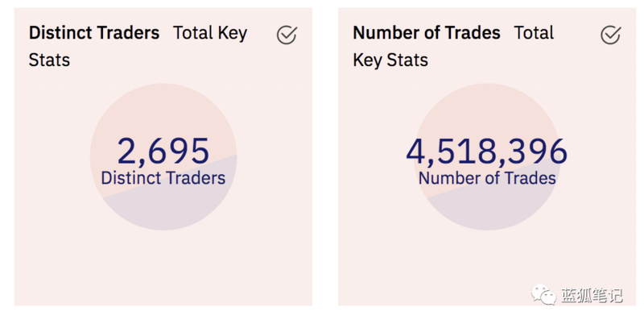Click the "Distinct Traders" label beneath 2,695

[163, 178]
